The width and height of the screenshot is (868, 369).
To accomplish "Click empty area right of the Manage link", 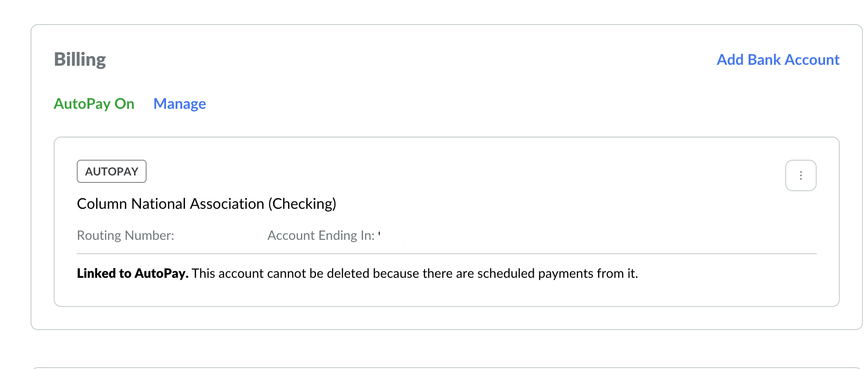I will 416,104.
